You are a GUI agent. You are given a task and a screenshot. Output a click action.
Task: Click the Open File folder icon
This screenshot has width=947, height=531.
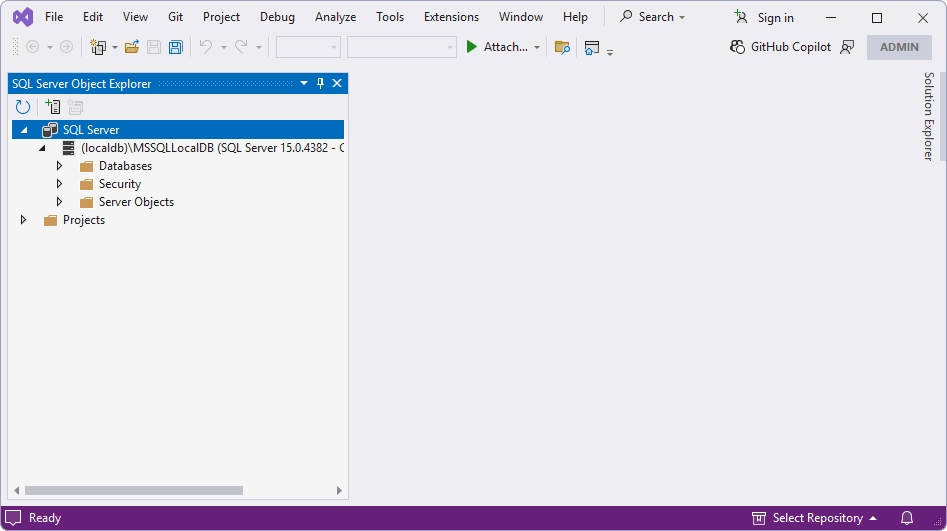click(x=132, y=47)
